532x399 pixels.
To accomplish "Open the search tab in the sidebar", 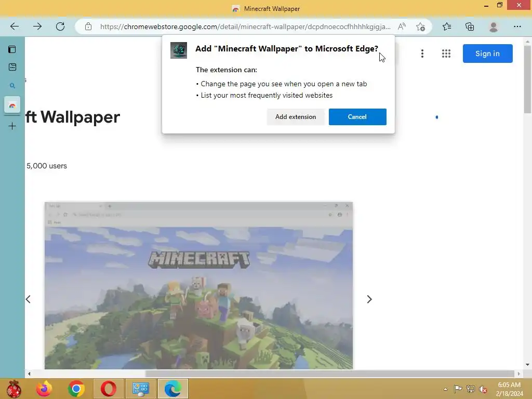I will tap(12, 86).
